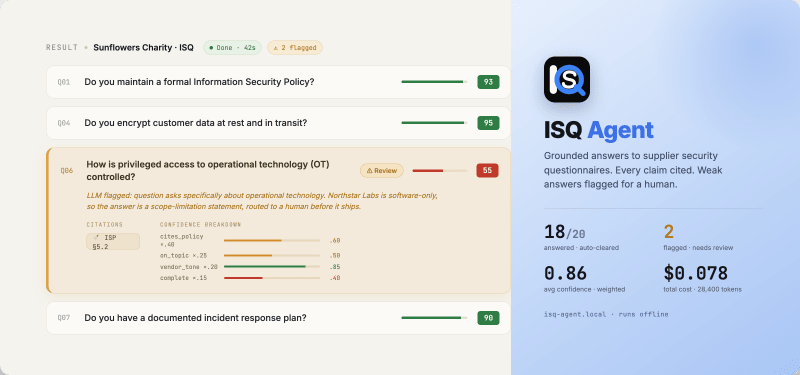Click the .85 vendor_tone value

(x=335, y=267)
